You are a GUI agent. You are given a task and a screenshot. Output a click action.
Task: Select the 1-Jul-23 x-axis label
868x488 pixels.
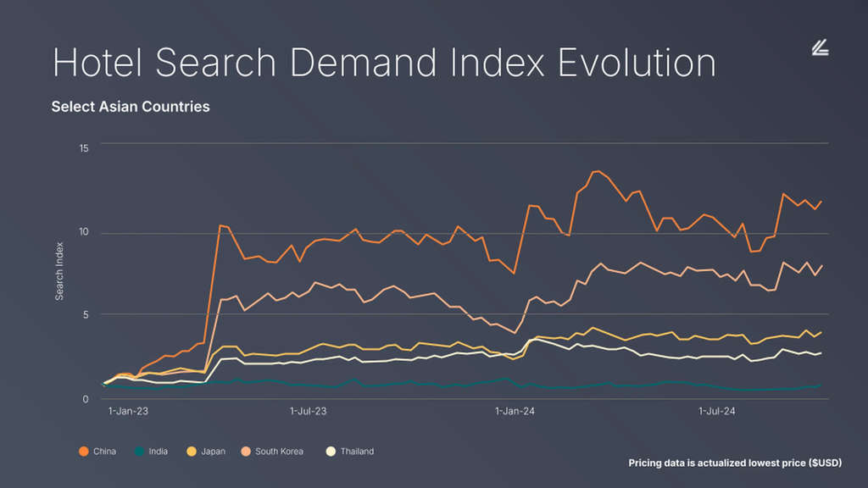309,412
